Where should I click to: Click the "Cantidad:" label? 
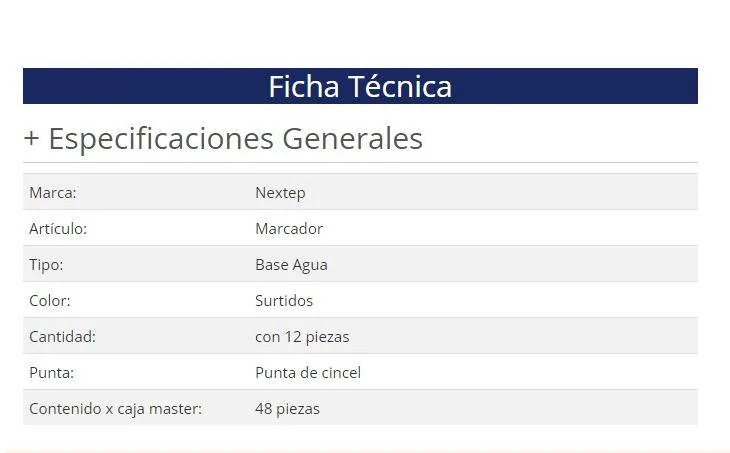tap(62, 337)
